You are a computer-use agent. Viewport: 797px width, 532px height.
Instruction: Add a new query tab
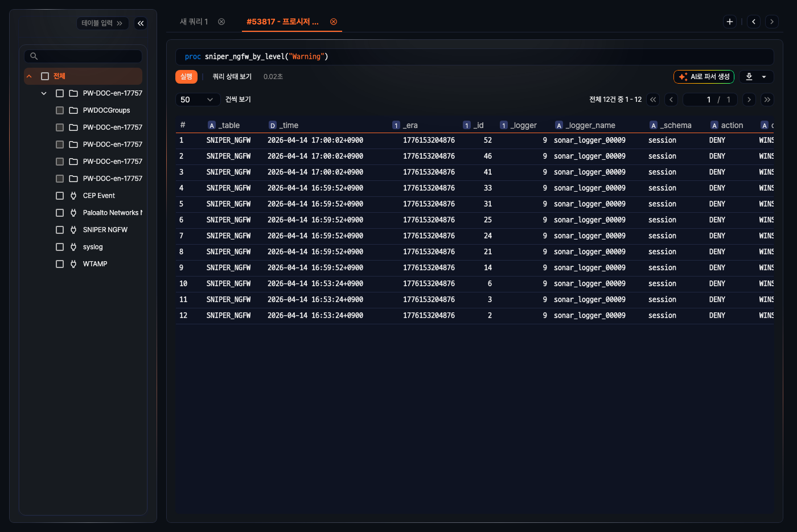pyautogui.click(x=729, y=22)
